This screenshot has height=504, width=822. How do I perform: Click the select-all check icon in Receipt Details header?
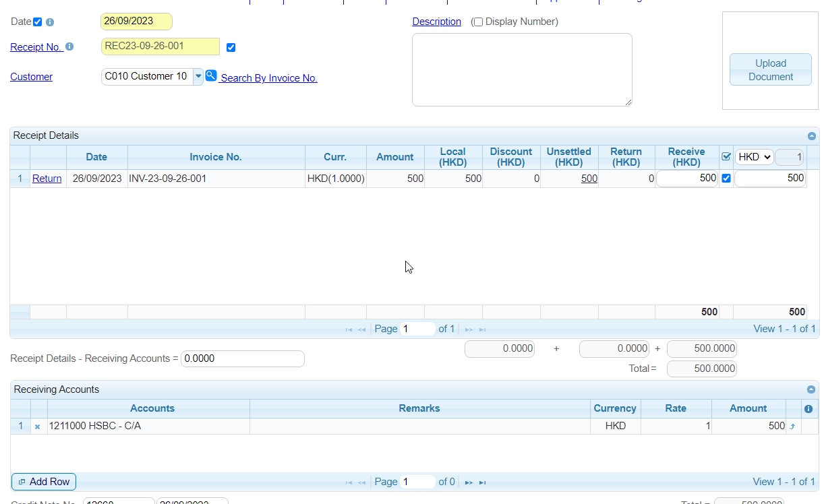726,157
